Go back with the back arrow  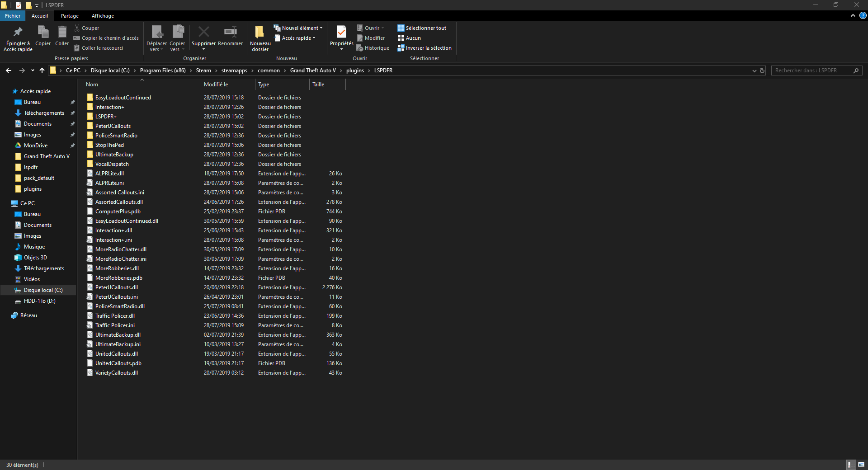pos(9,70)
